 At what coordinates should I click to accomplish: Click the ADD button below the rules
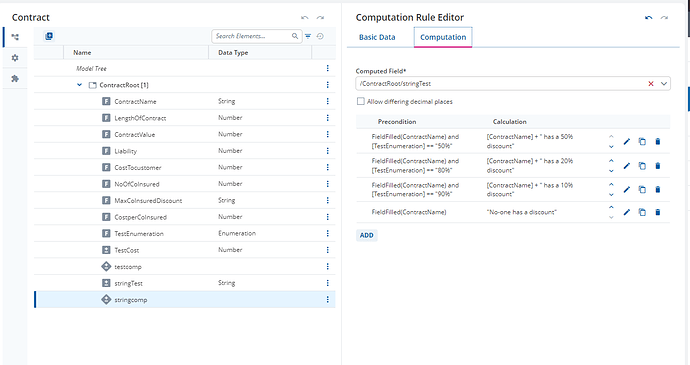point(367,235)
